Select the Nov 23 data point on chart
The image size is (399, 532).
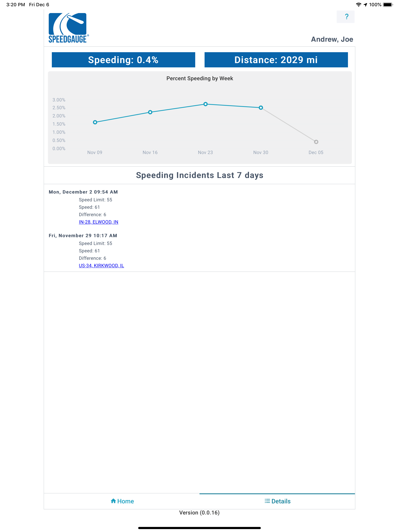click(x=206, y=104)
